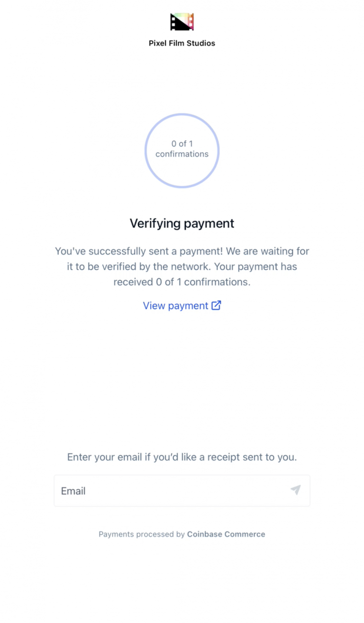Image resolution: width=364 pixels, height=623 pixels.
Task: Click the word "Commerce" in the footer
Action: coord(245,534)
